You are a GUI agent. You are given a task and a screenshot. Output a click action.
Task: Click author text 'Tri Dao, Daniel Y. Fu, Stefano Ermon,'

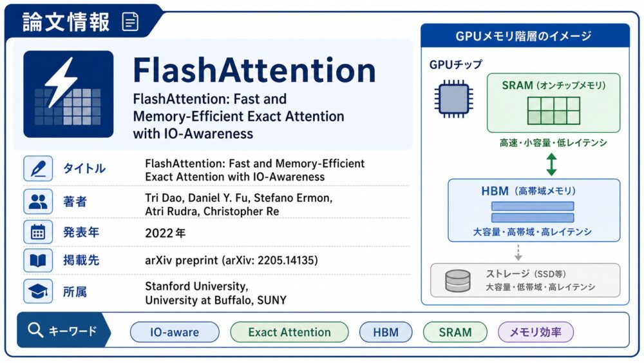pyautogui.click(x=239, y=198)
